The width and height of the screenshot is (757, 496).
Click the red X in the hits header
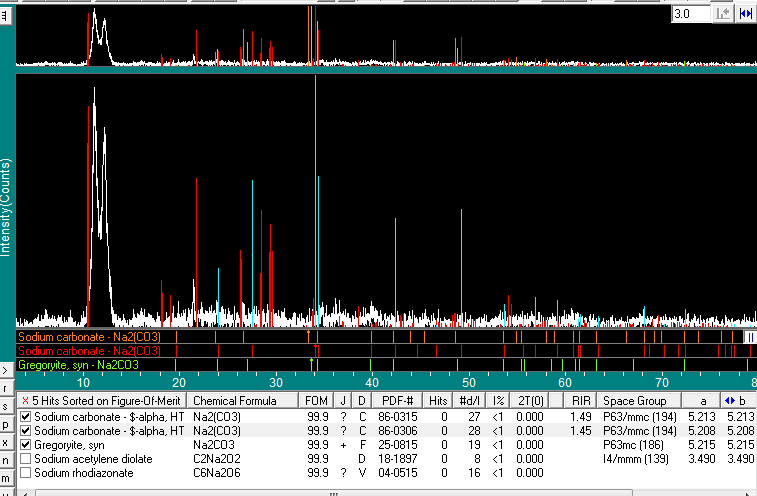pos(25,401)
